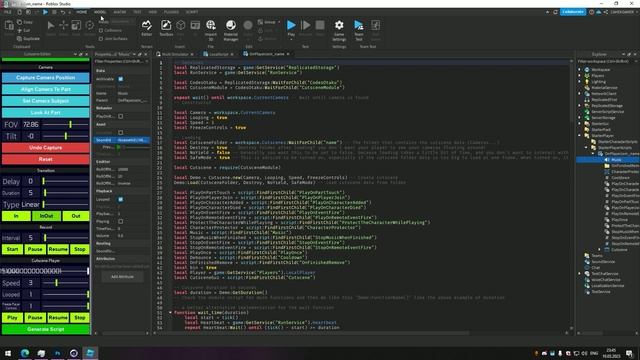Image resolution: width=640 pixels, height=360 pixels.
Task: Toggle the Playing property checkbox
Action: click(x=120, y=221)
